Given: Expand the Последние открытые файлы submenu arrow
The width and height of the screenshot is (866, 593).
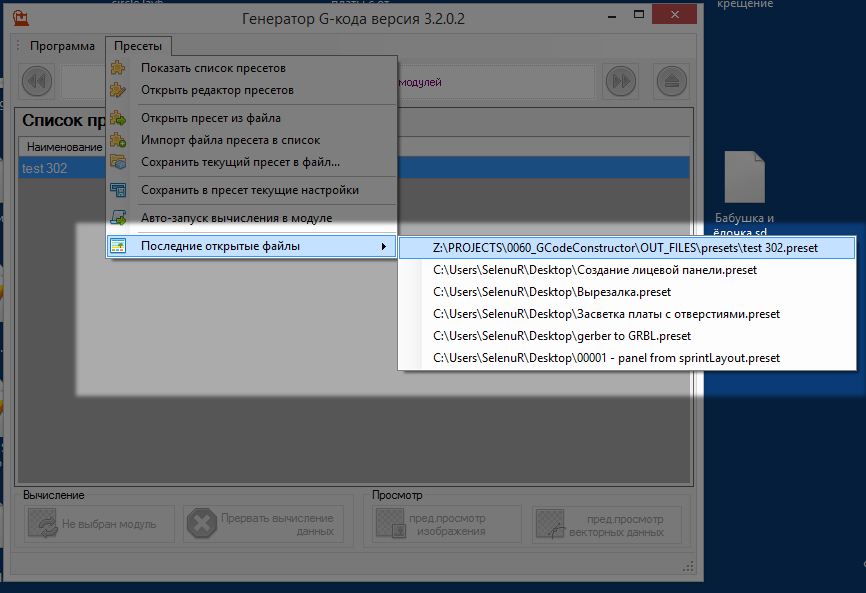Looking at the screenshot, I should coord(383,246).
